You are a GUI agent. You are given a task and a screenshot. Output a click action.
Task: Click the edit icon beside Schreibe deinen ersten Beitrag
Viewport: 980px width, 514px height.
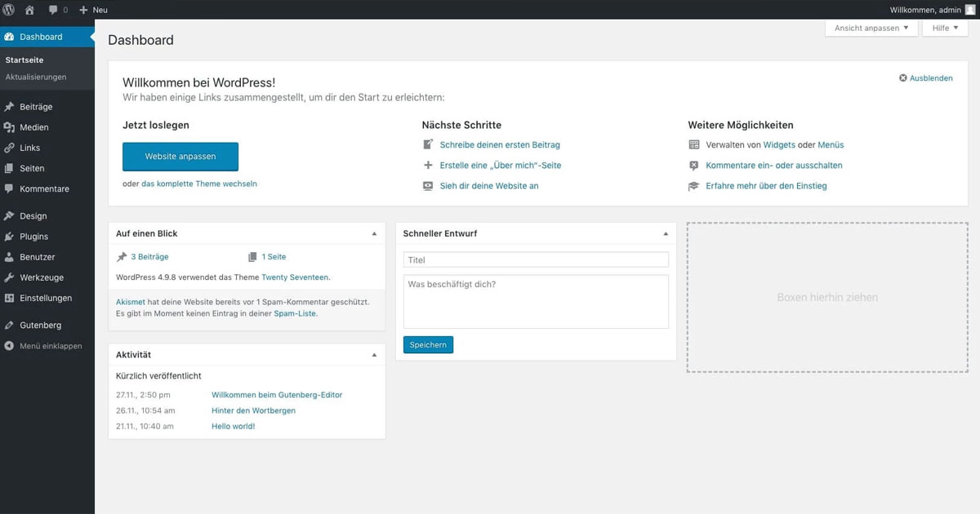tap(428, 144)
